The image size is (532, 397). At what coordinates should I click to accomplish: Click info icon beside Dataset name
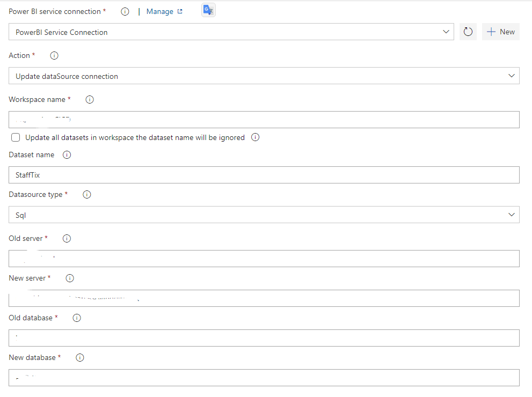point(67,155)
